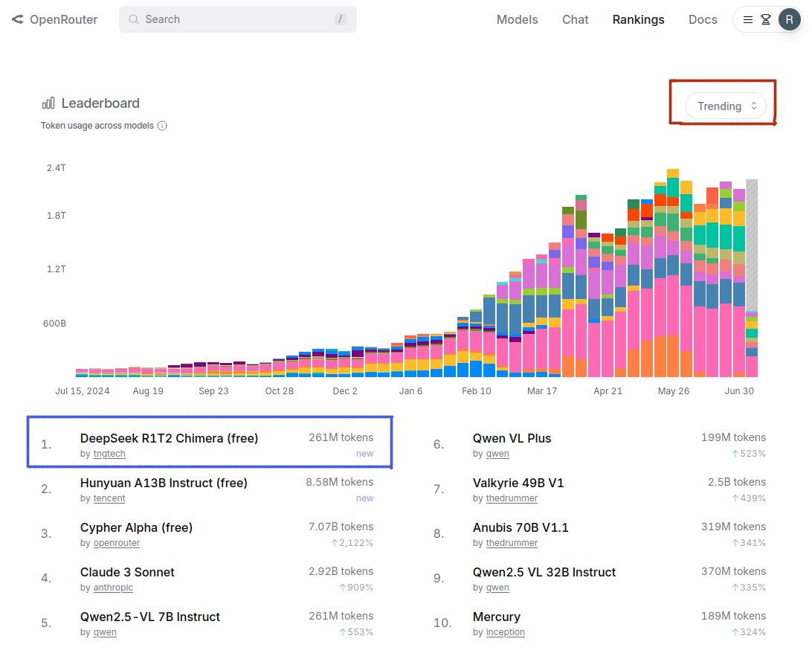Click qwen author under Qwen2.5-VL 7B
812x659 pixels.
(x=105, y=632)
